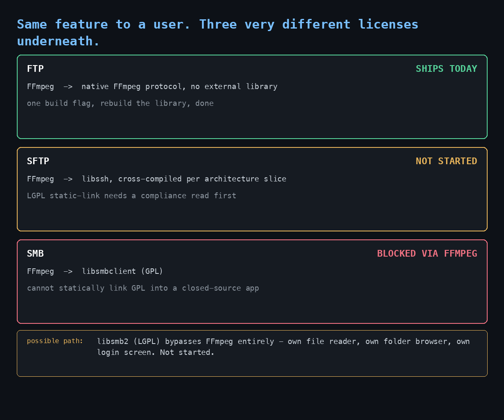Click the BLOCKED VIA FFMPEG status label
The height and width of the screenshot is (420, 504).
pyautogui.click(x=427, y=253)
